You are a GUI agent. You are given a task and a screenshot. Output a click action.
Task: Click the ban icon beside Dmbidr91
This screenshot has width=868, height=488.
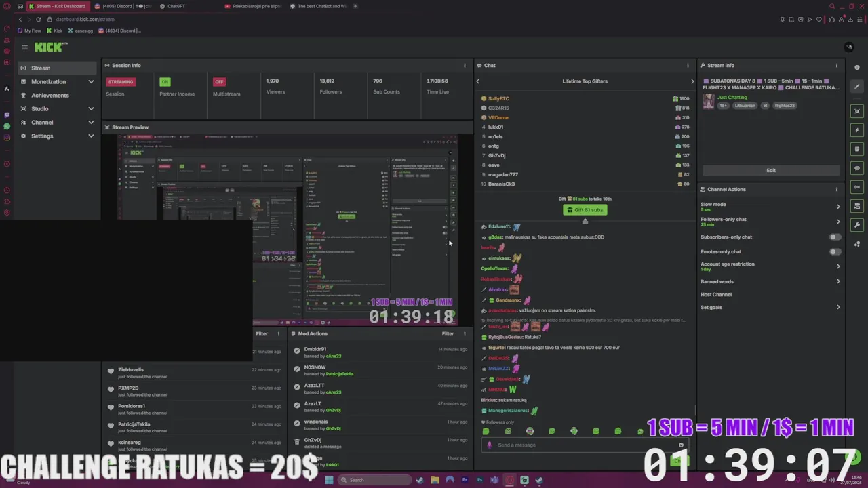point(297,350)
